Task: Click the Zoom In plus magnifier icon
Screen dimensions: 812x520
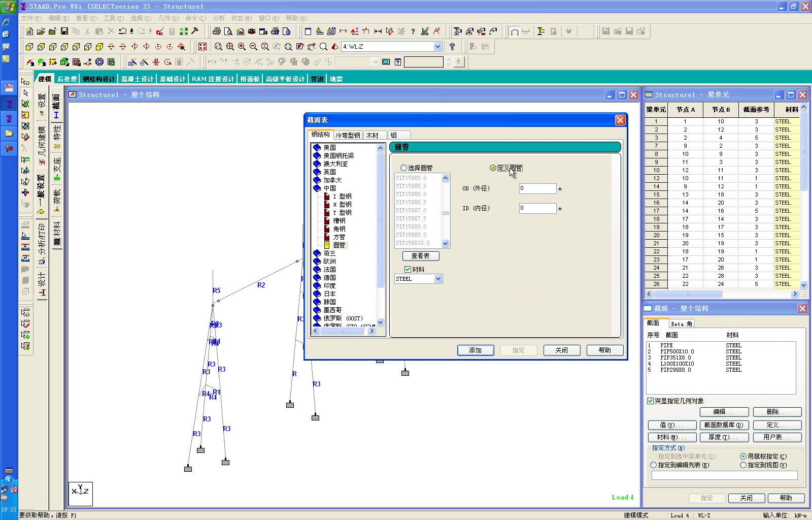Action: click(x=242, y=47)
